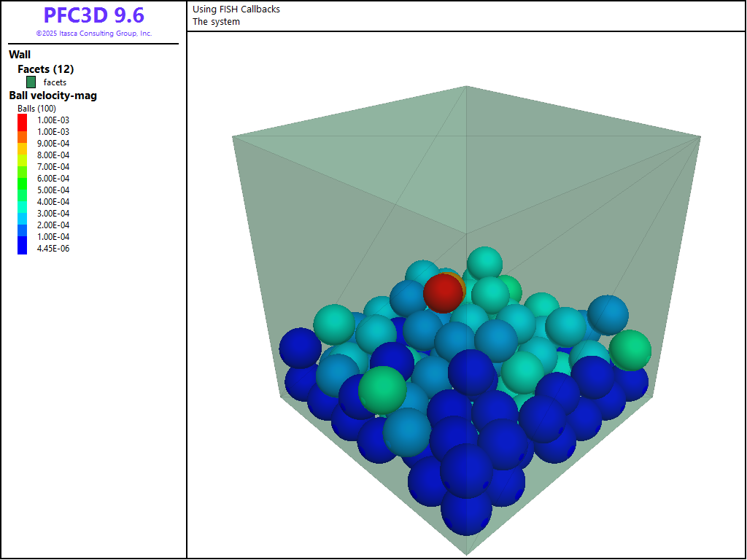Click the 'Wall' legend heading
747x560 pixels.
tap(20, 55)
